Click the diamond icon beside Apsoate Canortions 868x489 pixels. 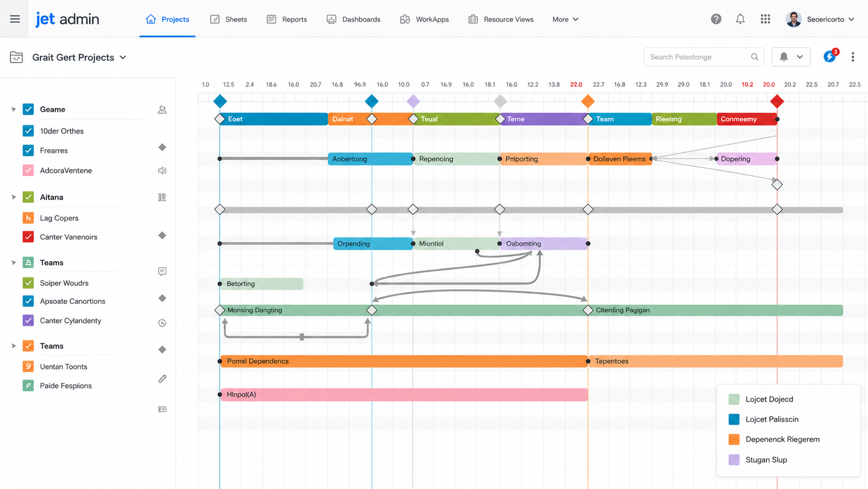[x=162, y=298]
